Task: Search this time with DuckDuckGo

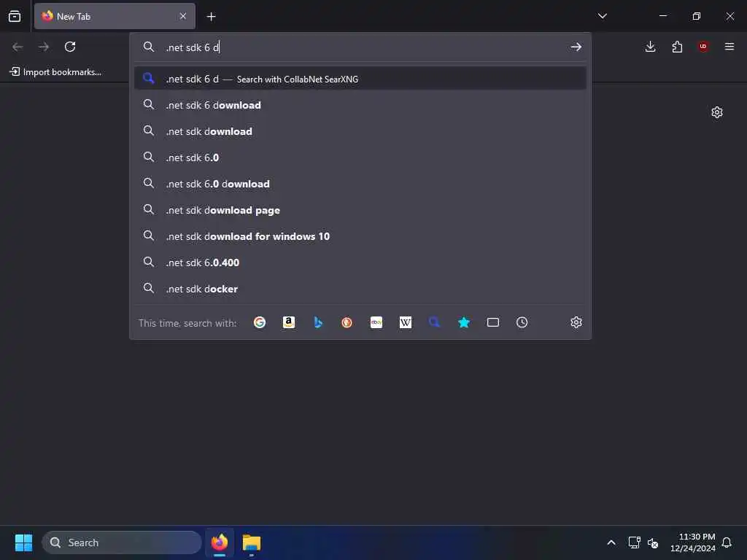Action: pyautogui.click(x=347, y=322)
